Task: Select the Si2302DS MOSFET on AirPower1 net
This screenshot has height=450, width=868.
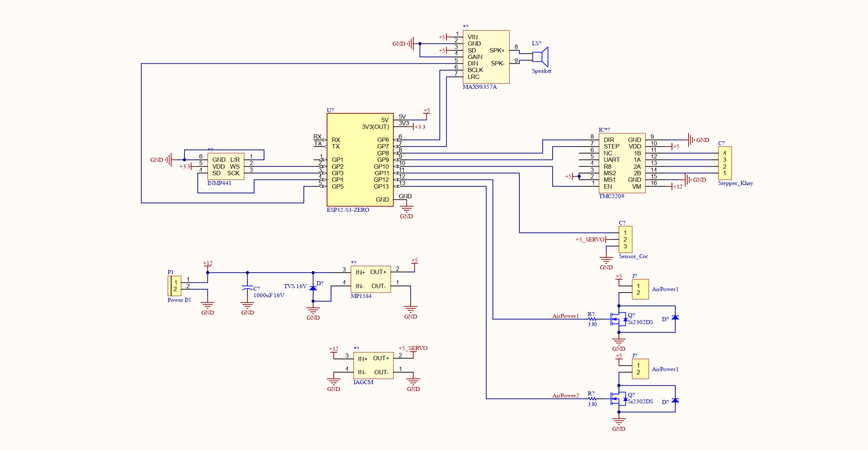Action: coord(619,319)
